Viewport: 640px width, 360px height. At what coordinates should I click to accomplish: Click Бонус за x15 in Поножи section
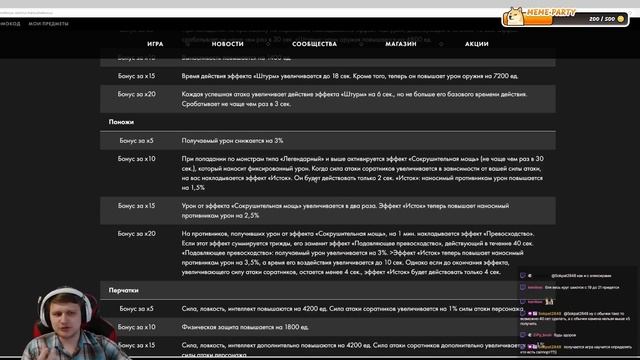pyautogui.click(x=136, y=206)
